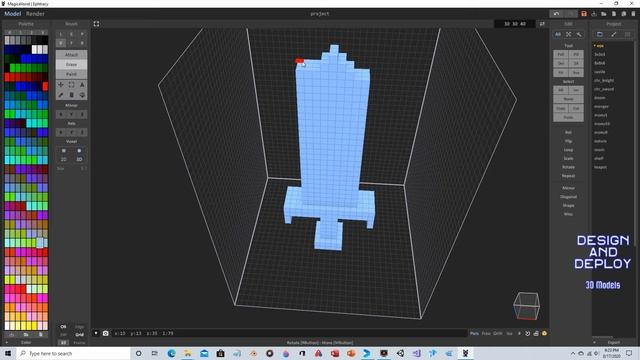Open the pattern brush icon in Project
This screenshot has width=640, height=360.
(613, 35)
